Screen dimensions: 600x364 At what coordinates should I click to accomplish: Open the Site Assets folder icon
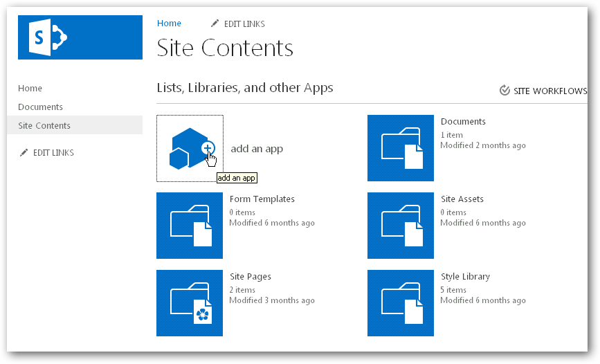click(400, 226)
